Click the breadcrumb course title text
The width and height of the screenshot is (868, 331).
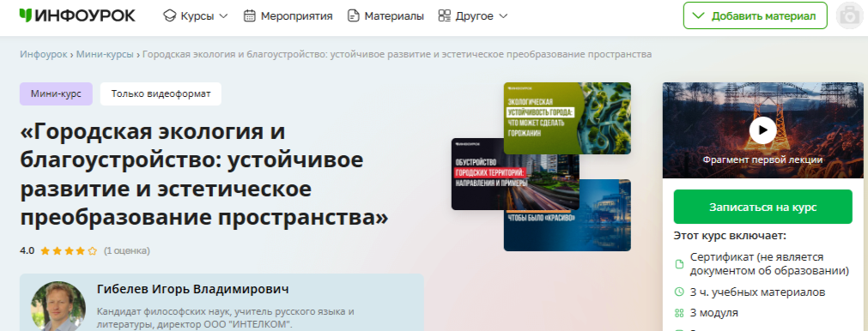[x=397, y=54]
